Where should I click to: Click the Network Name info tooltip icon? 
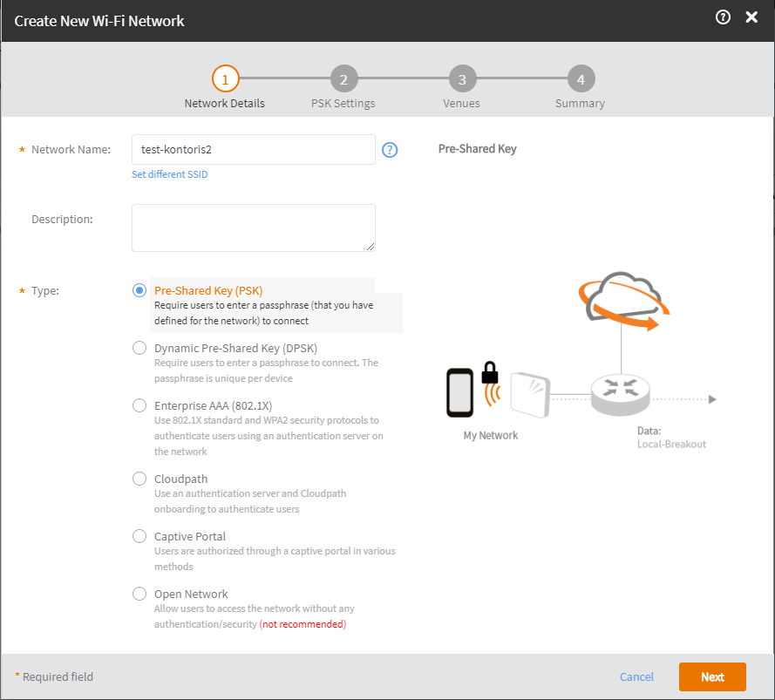(x=390, y=150)
